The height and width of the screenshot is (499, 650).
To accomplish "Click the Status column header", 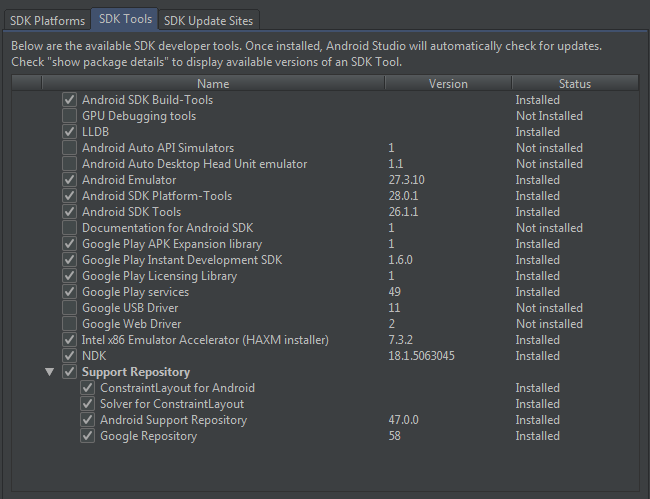I will 575,83.
